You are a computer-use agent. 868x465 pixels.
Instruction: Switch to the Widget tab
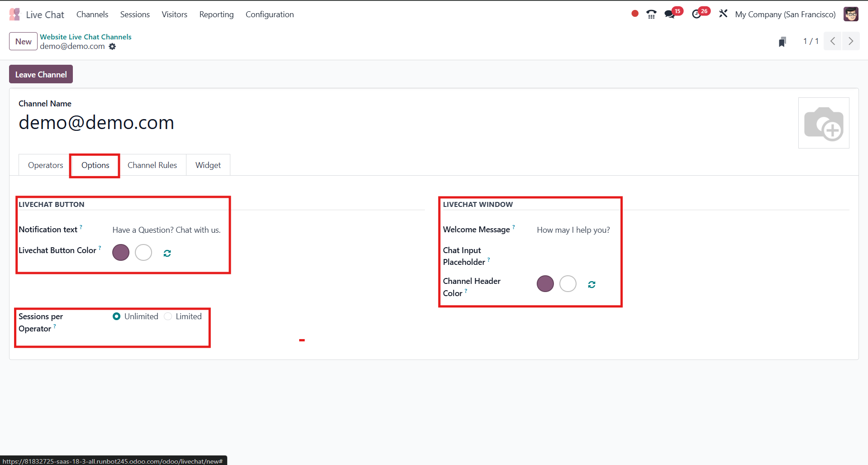[208, 165]
